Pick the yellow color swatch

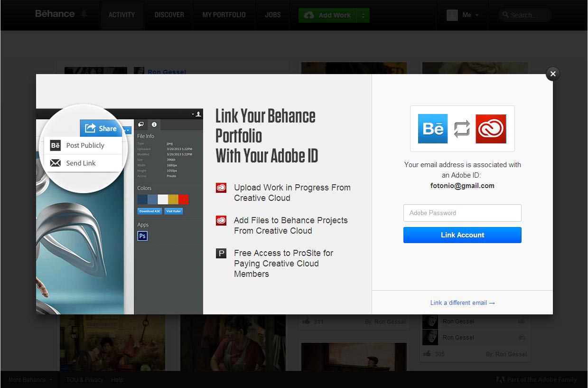[x=173, y=199]
